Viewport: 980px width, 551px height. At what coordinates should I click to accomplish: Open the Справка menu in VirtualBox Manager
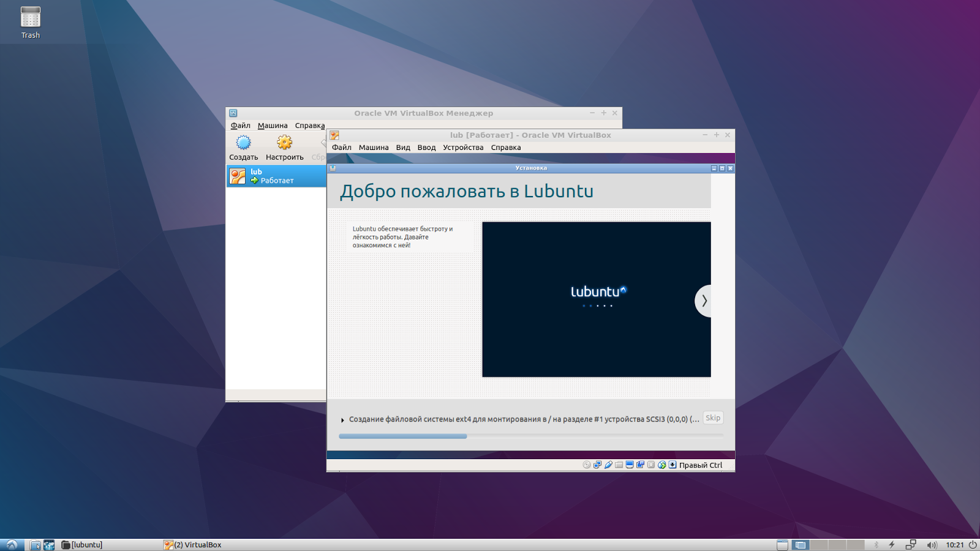(x=310, y=126)
